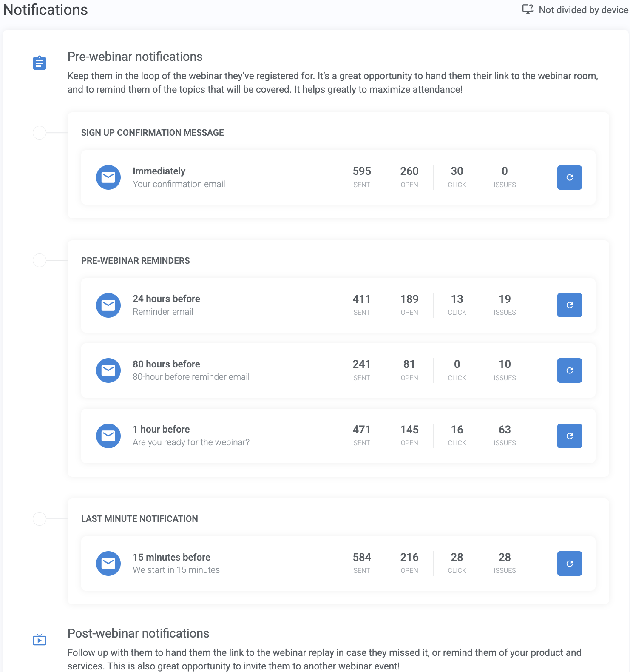Click the timeline circle beside Last Minute Notification
Image resolution: width=630 pixels, height=672 pixels.
(x=40, y=518)
